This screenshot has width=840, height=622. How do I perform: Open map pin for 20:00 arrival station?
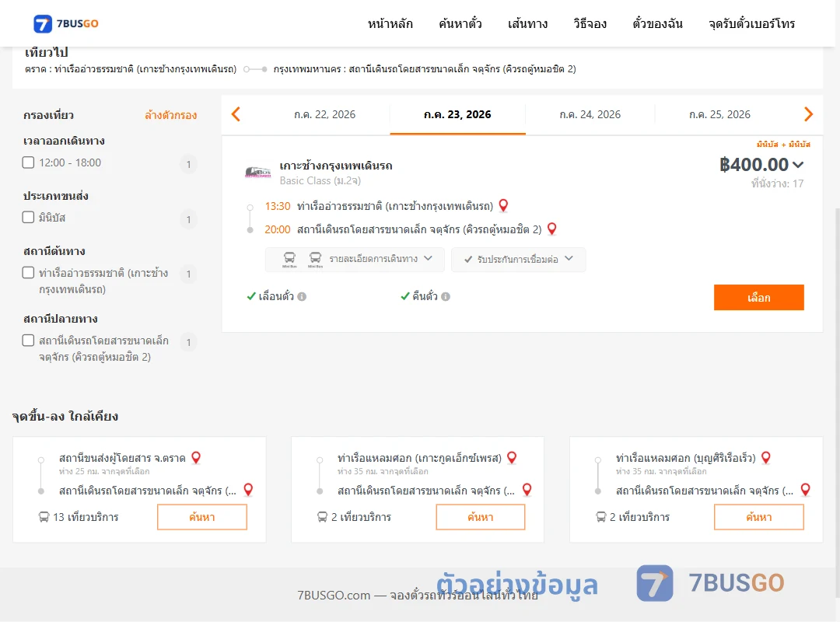[551, 229]
